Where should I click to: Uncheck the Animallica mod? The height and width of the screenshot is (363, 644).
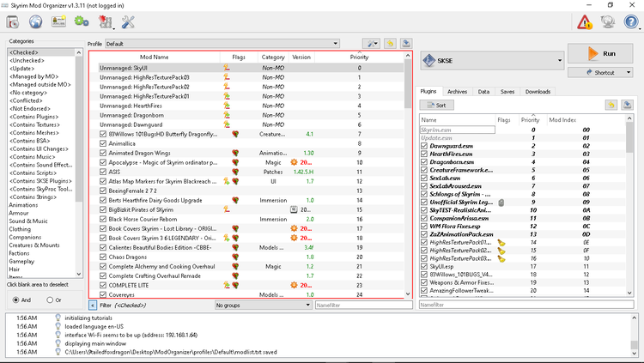103,143
